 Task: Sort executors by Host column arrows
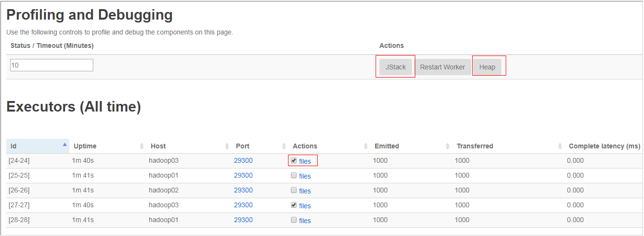coord(227,146)
